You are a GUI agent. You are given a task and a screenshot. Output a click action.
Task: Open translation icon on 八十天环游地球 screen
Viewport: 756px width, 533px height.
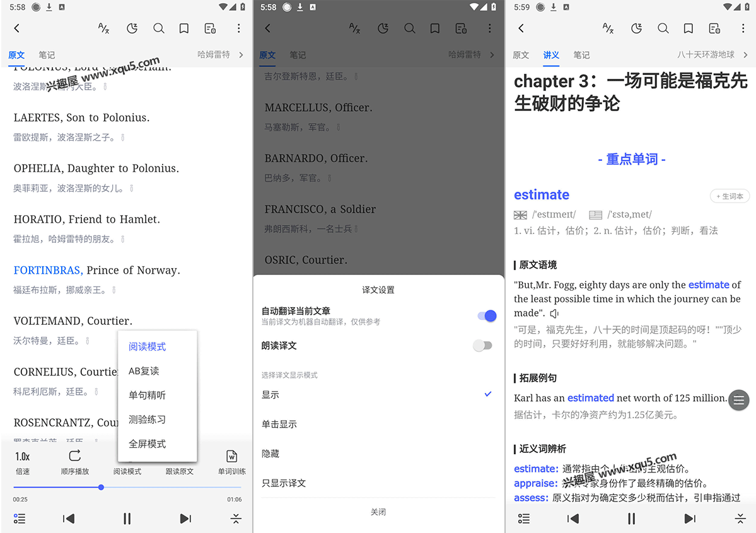(x=608, y=28)
